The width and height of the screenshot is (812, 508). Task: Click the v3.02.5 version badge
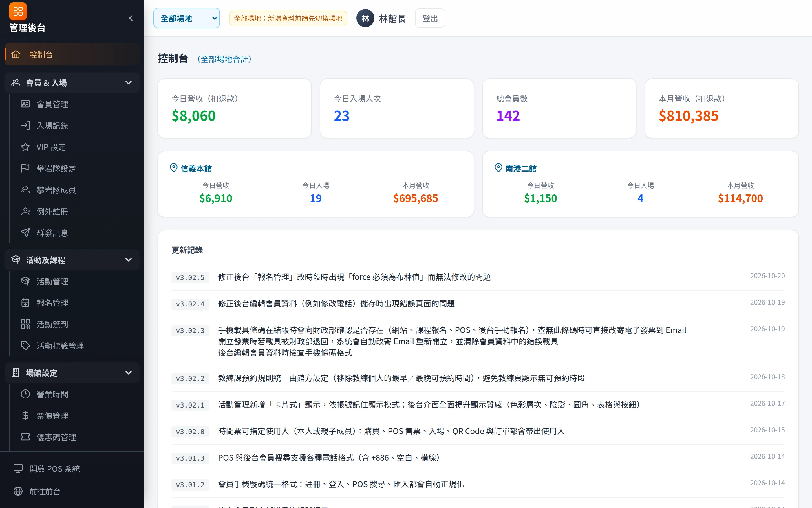[x=190, y=277]
